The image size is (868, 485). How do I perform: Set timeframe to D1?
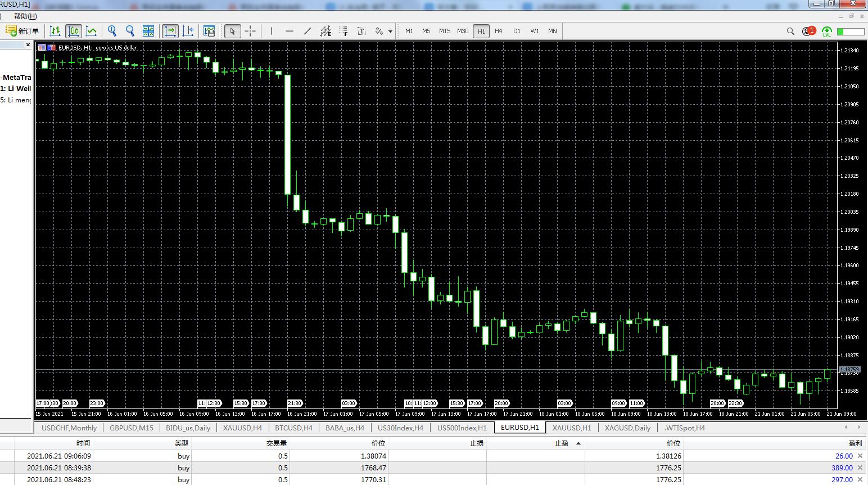517,32
